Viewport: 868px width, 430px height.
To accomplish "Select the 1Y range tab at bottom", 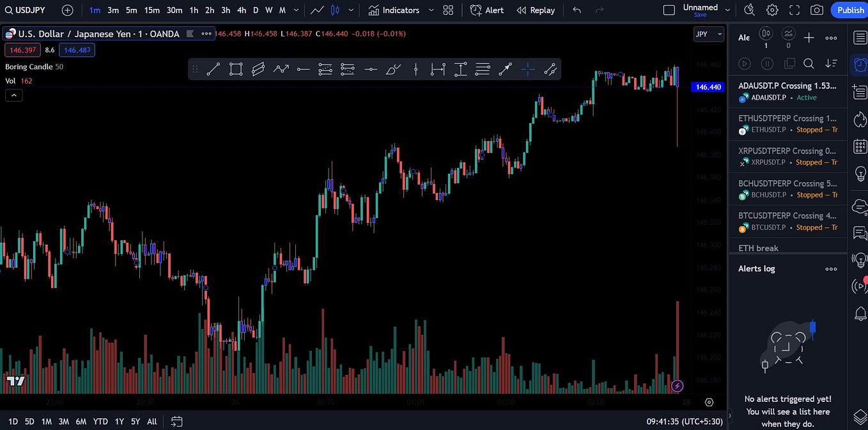I will (119, 421).
